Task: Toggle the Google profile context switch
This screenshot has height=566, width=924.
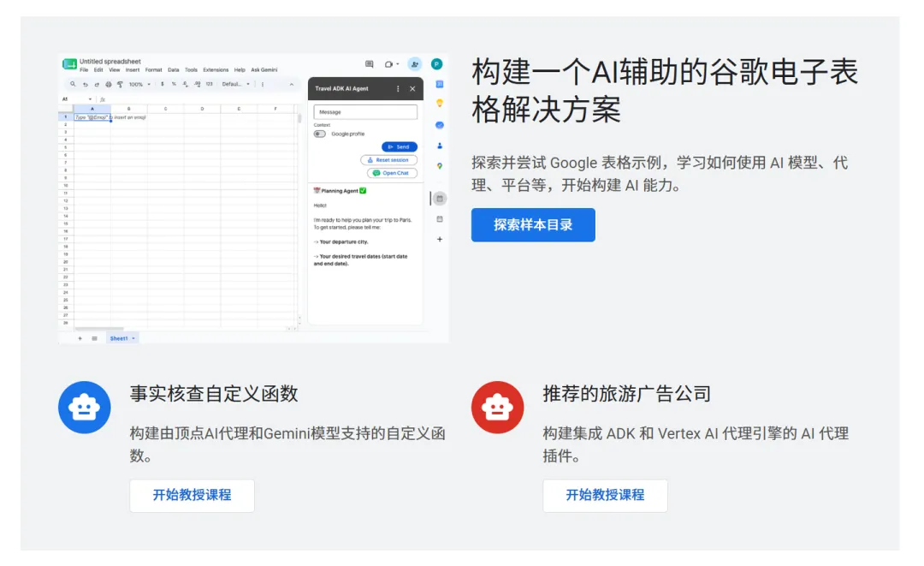Action: pos(319,134)
